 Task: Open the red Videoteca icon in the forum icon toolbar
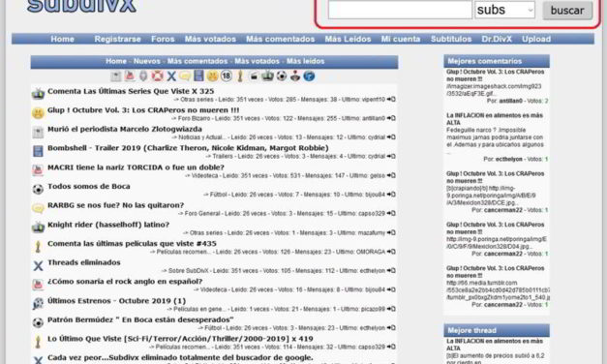pyautogui.click(x=130, y=76)
